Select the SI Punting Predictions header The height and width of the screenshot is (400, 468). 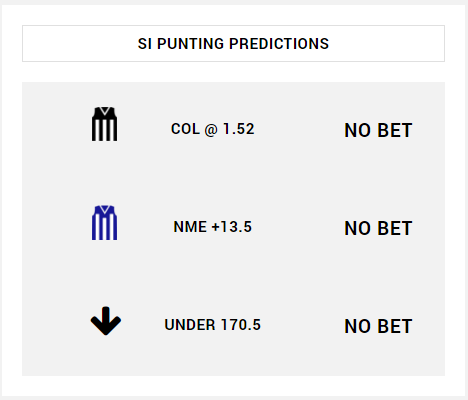pos(233,43)
